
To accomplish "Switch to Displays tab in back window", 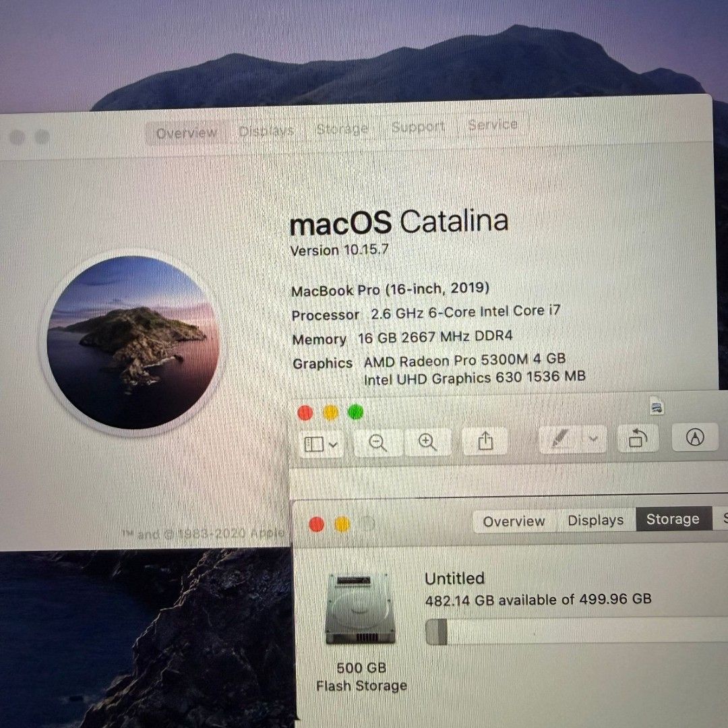I will tap(266, 131).
